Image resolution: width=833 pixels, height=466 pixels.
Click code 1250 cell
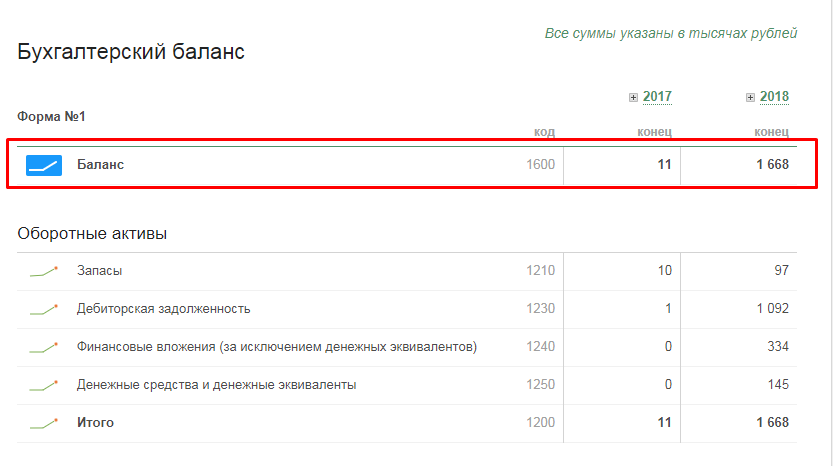[x=540, y=385]
